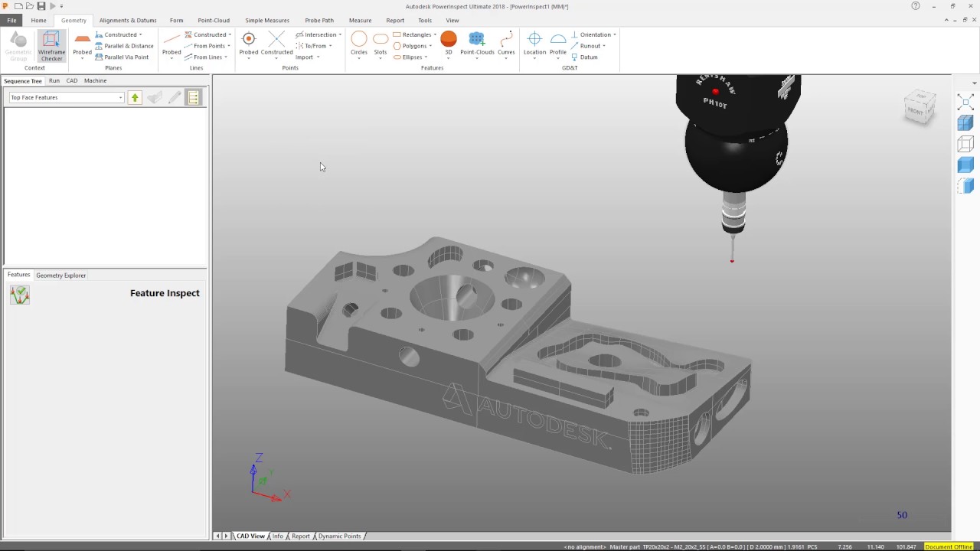Choose Parallel Via Point plane

122,57
